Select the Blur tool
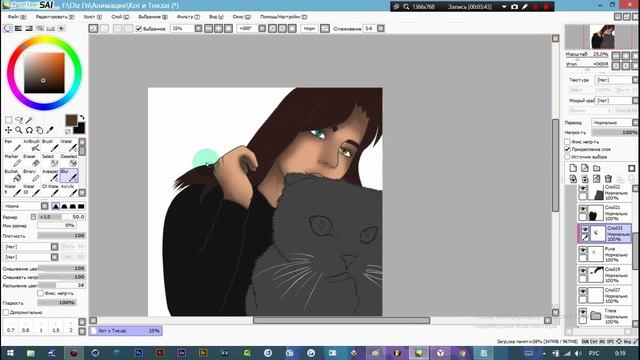The width and height of the screenshot is (640, 360). 69,176
